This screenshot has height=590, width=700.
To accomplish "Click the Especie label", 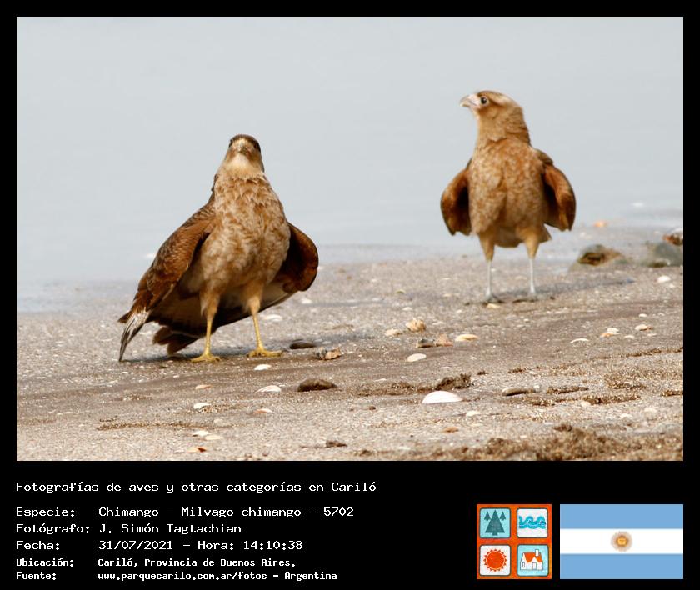I will (46, 512).
